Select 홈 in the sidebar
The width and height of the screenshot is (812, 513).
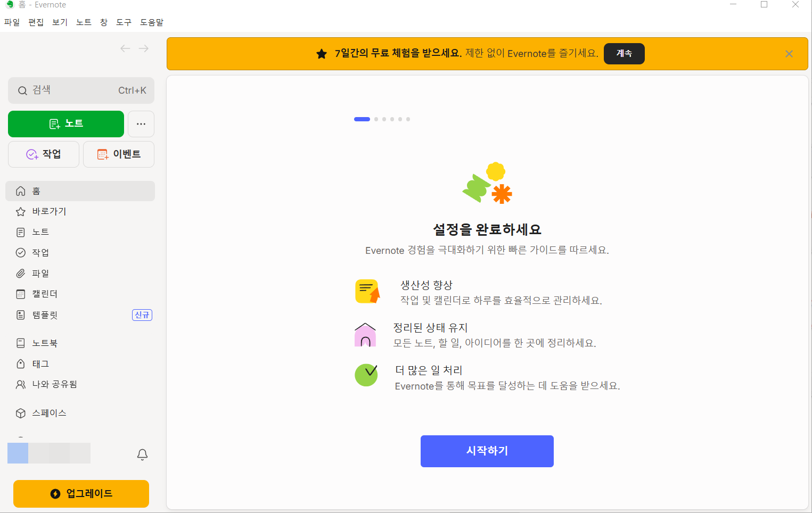(80, 191)
